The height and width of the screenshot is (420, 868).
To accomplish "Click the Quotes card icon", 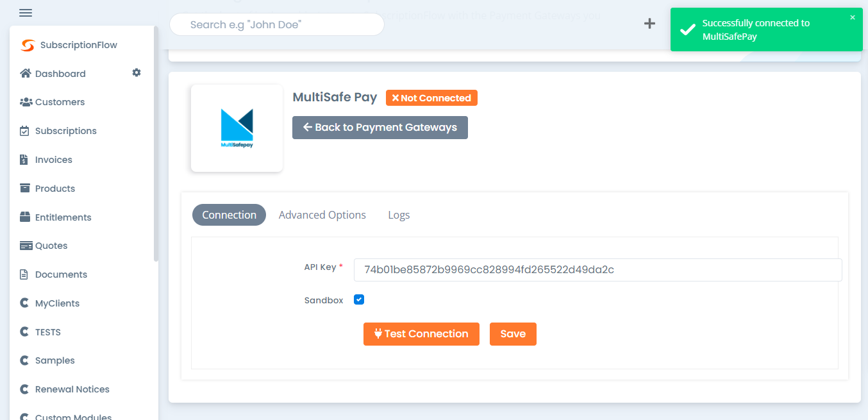I will pos(26,246).
